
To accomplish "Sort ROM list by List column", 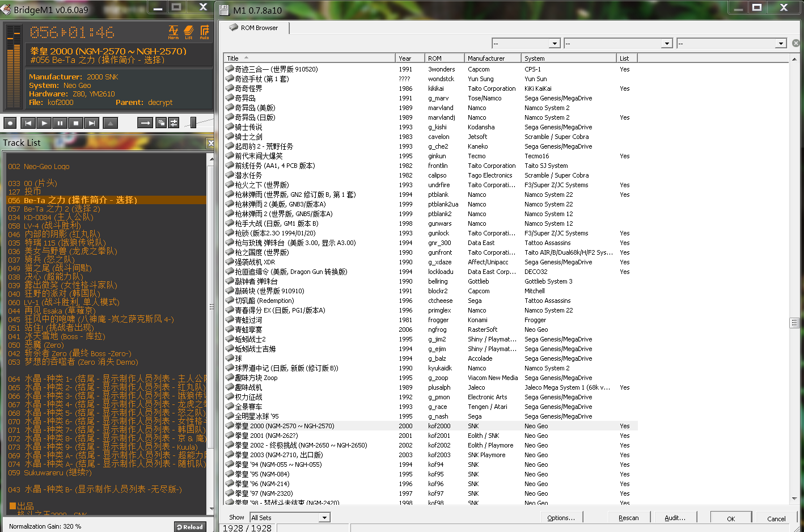I will (628, 58).
